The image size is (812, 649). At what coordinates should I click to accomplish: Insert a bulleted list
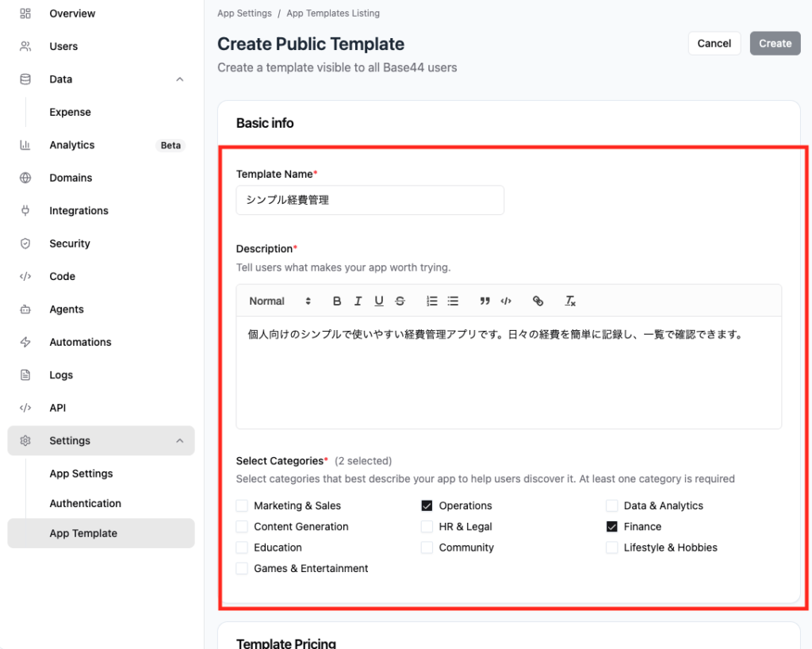[453, 301]
